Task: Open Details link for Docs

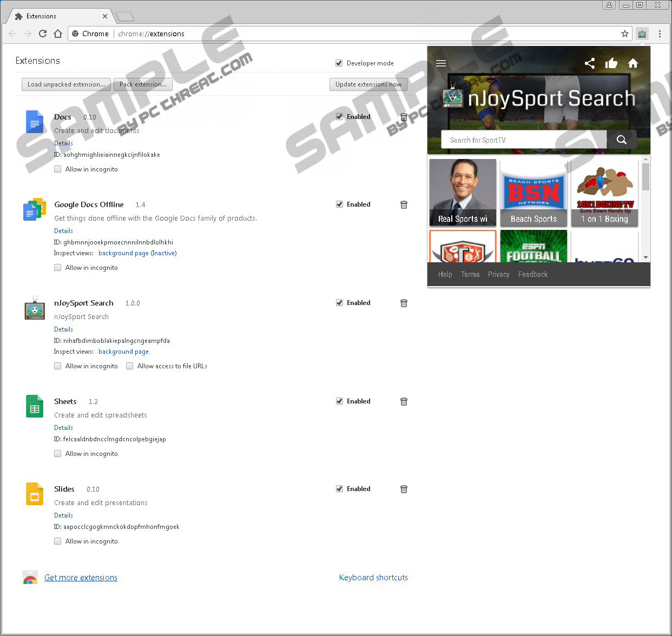Action: pos(63,143)
